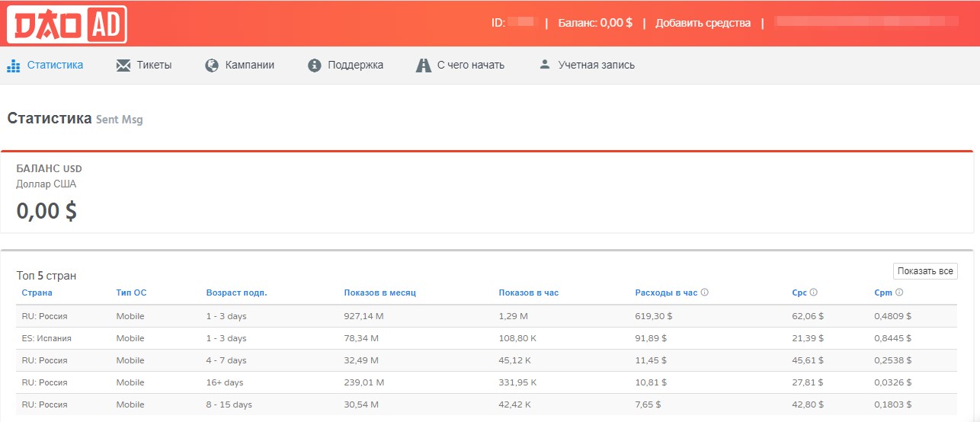Sort by Показов в месяц column

pyautogui.click(x=380, y=293)
